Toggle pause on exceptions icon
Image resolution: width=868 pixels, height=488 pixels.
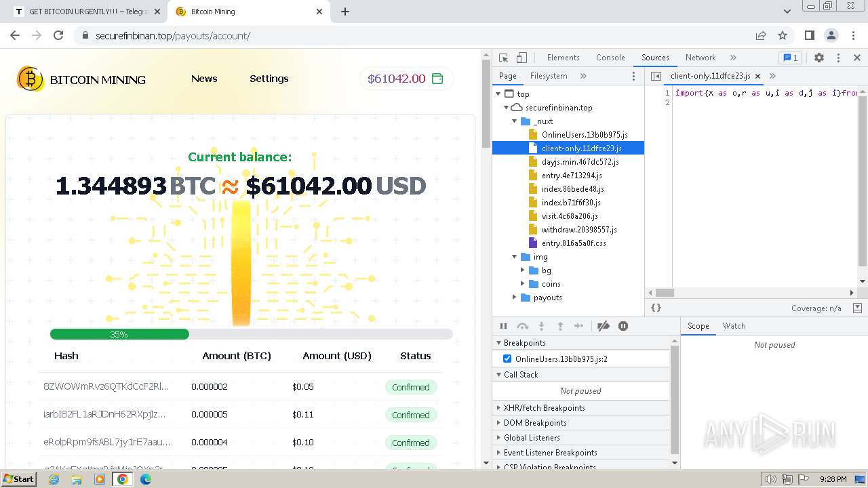(x=623, y=326)
